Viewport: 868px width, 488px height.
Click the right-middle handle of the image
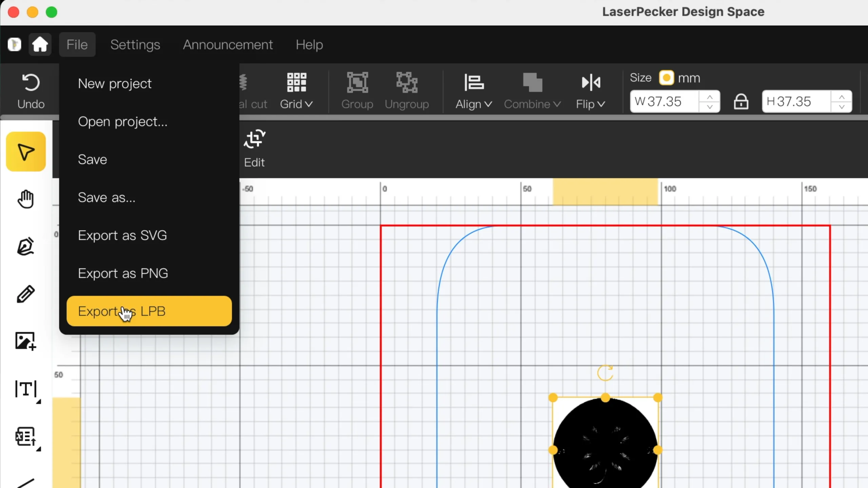click(x=658, y=450)
